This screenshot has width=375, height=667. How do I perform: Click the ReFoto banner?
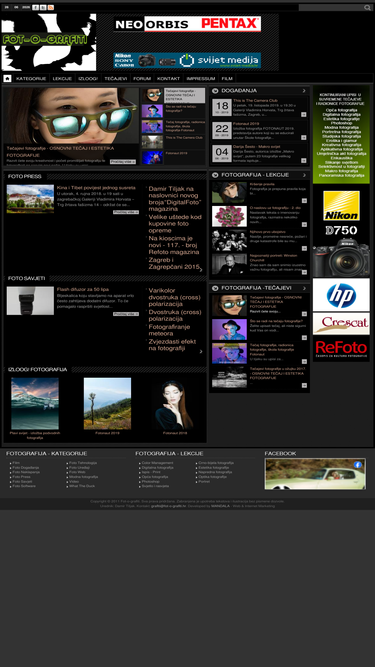341,349
